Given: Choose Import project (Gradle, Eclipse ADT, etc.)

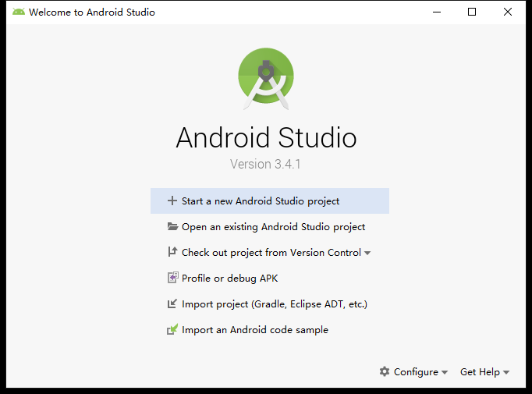Looking at the screenshot, I should coord(274,303).
